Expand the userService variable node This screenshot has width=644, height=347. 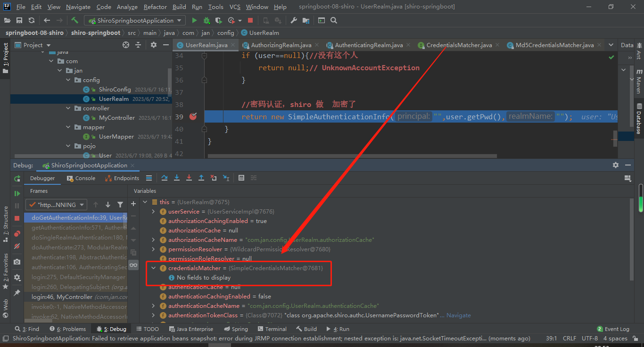point(153,212)
